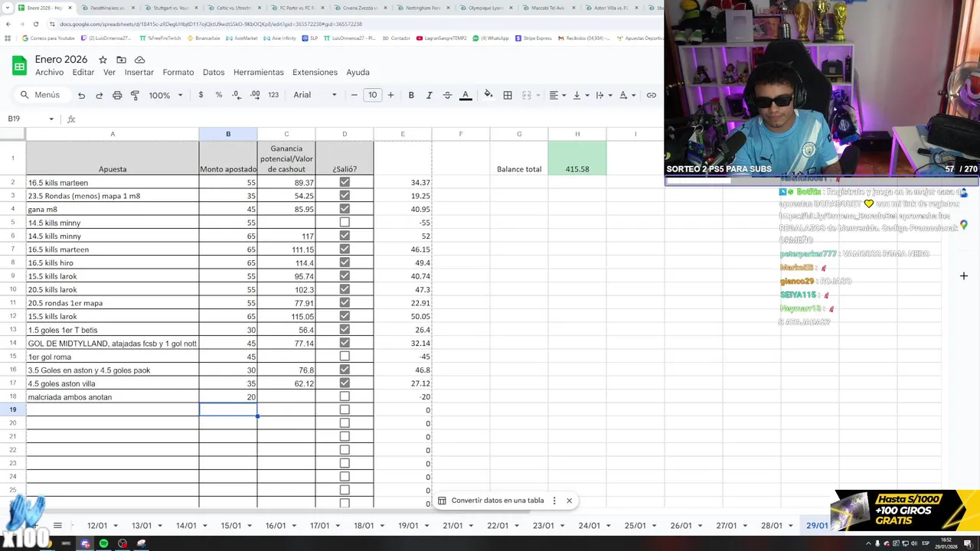Increase decimal places

[255, 95]
